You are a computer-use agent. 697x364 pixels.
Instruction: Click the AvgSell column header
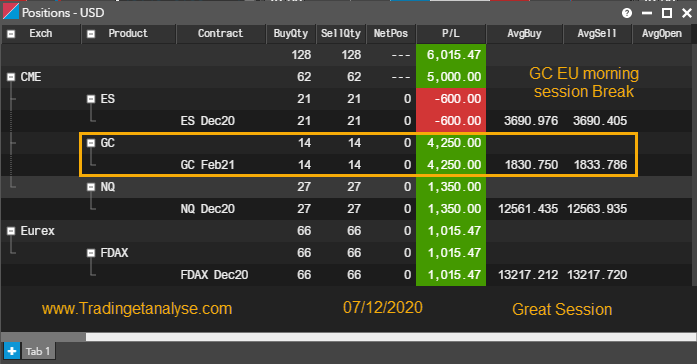pyautogui.click(x=597, y=34)
